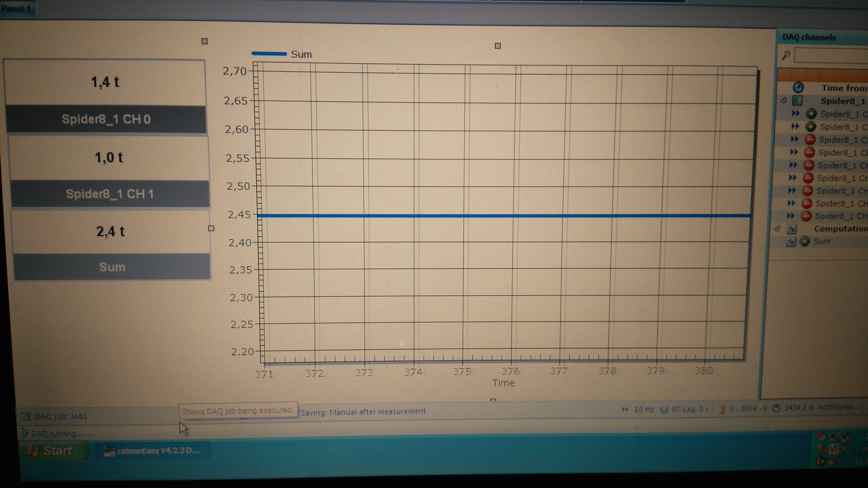This screenshot has width=868, height=488.
Task: Click the Time x-axis title
Action: pos(503,383)
